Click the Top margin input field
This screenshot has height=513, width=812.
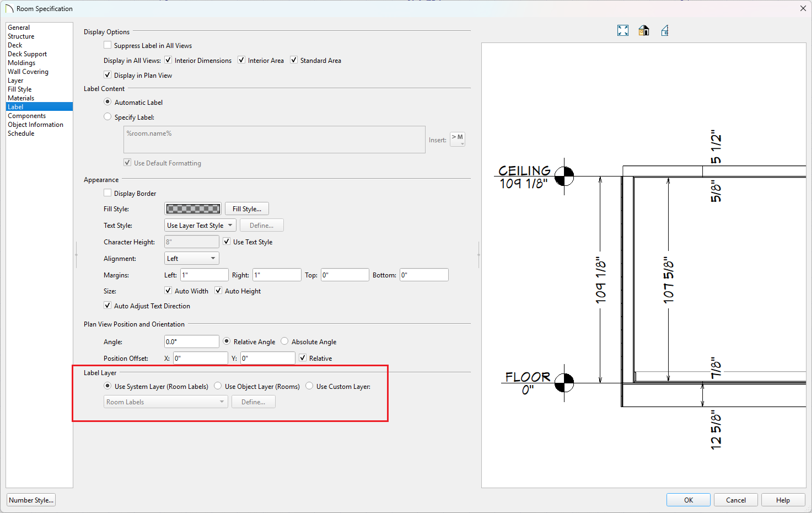click(x=345, y=275)
